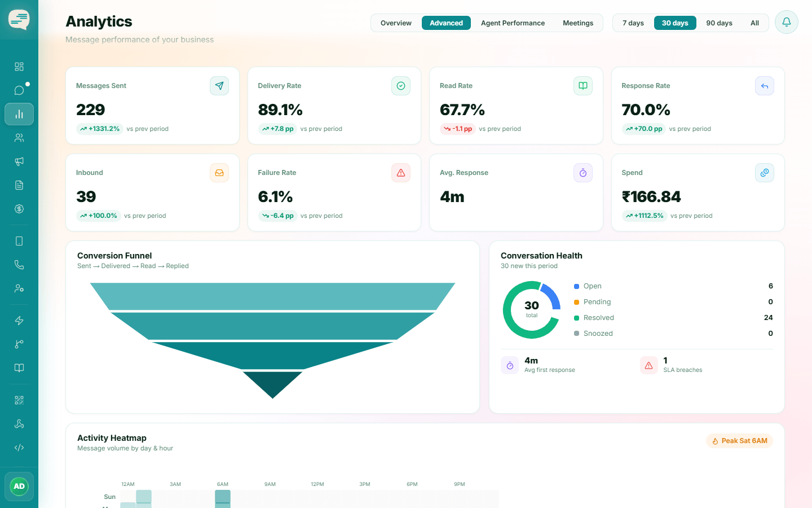Click the mobile device icon in sidebar

coord(19,241)
